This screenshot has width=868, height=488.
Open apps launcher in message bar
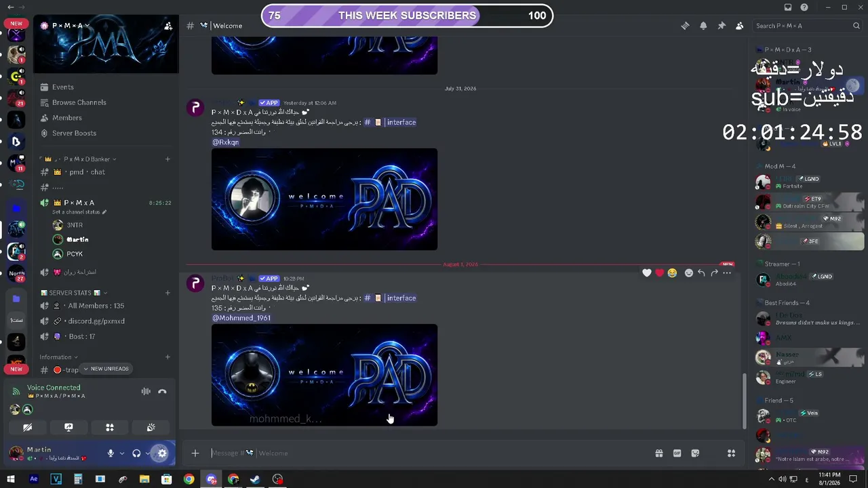click(x=731, y=453)
